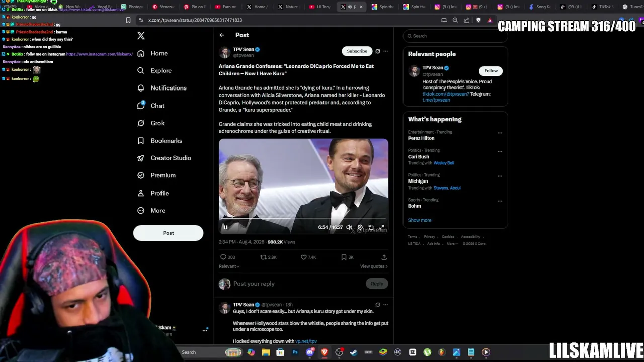Go to Home in the X sidebar

(152, 53)
